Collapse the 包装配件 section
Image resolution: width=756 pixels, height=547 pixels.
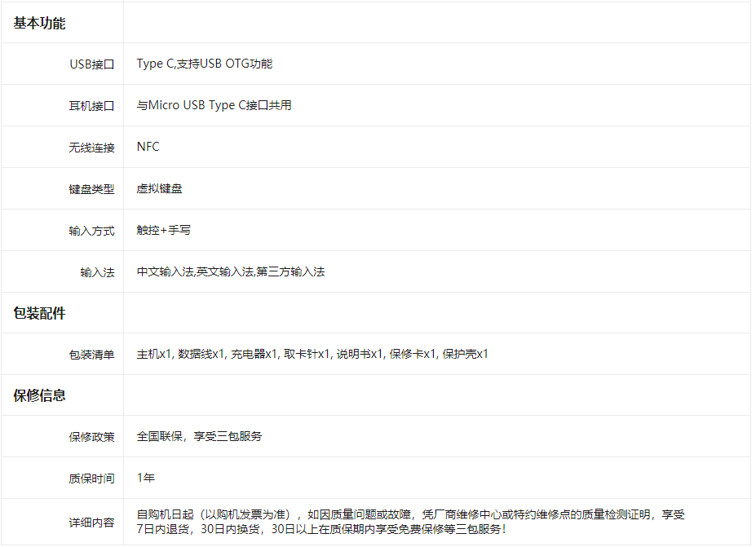(33, 312)
